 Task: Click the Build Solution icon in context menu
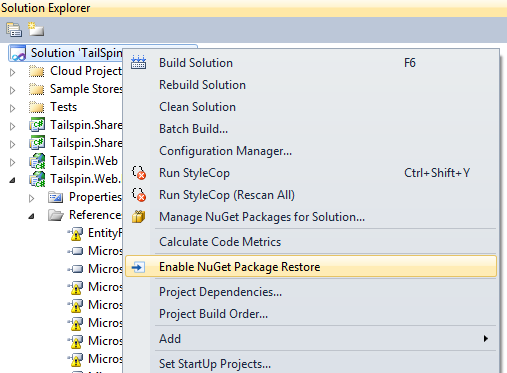pyautogui.click(x=138, y=63)
